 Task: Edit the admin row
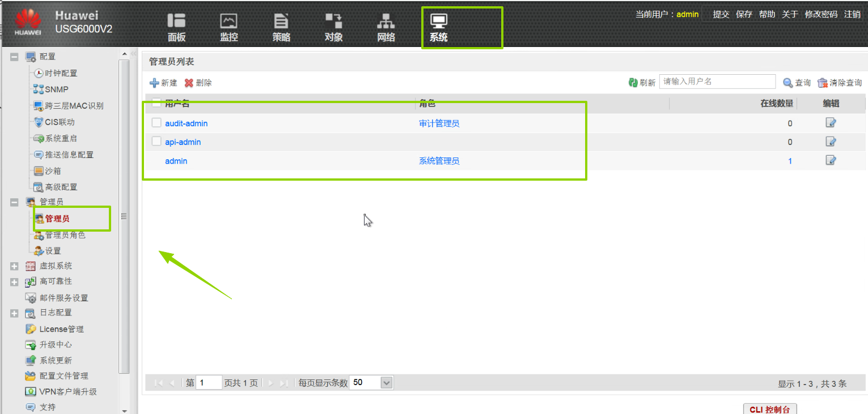(831, 160)
